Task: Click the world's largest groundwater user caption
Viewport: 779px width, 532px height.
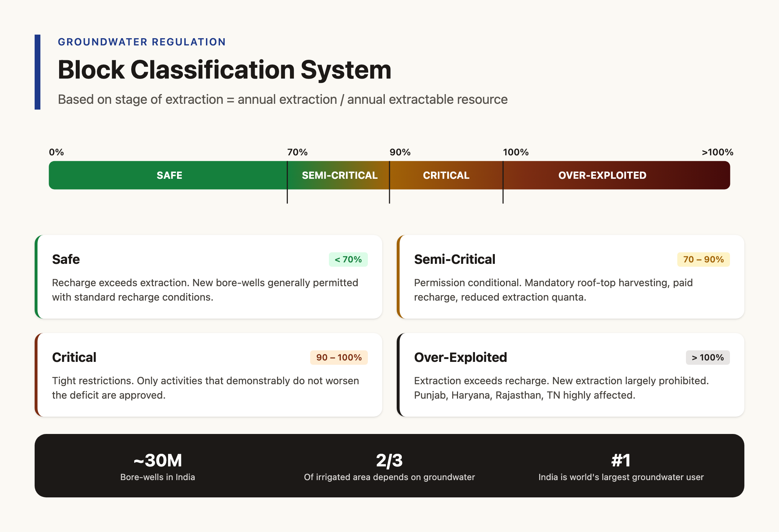Action: pos(621,477)
